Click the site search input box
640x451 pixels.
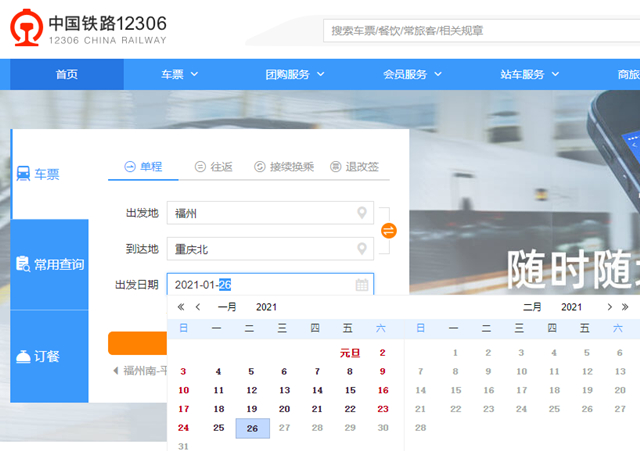pos(480,31)
